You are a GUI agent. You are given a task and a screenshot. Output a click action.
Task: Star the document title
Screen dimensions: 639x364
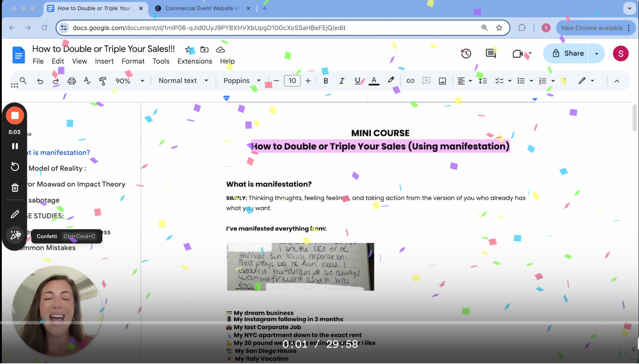[x=189, y=49]
